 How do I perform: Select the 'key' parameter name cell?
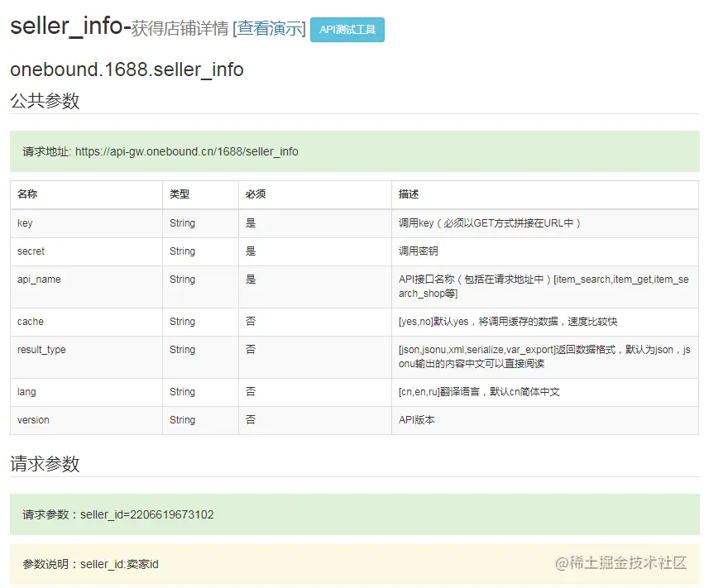tap(86, 223)
